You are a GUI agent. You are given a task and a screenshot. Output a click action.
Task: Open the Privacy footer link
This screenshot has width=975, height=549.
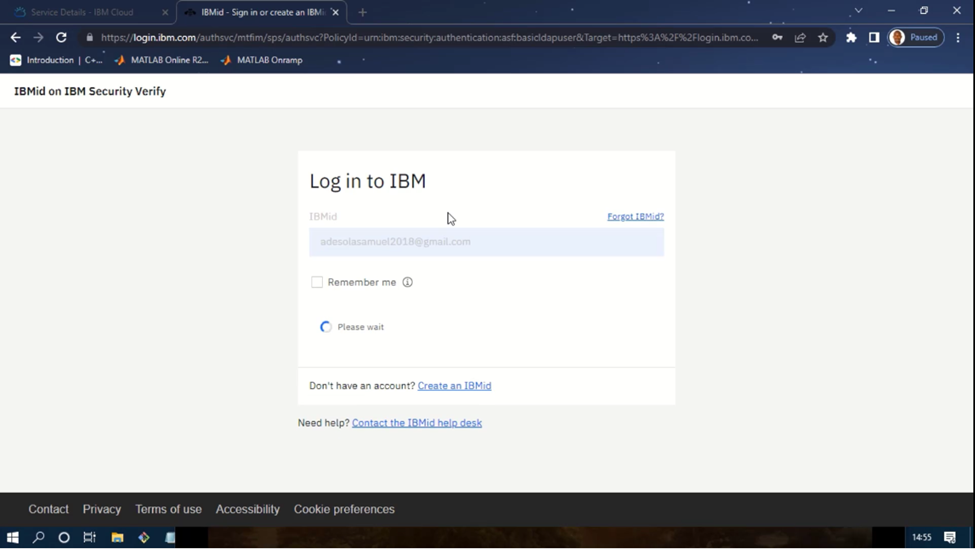click(x=102, y=509)
